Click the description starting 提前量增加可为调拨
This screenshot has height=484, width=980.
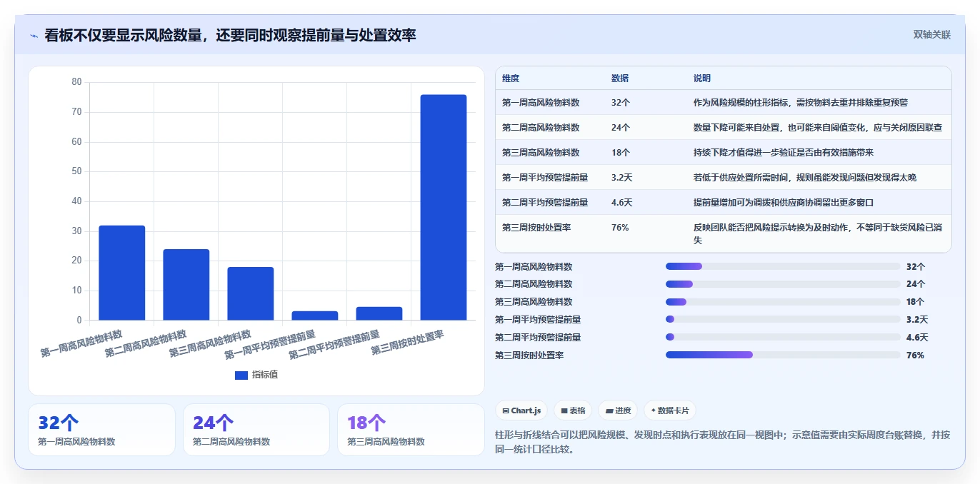(x=784, y=203)
